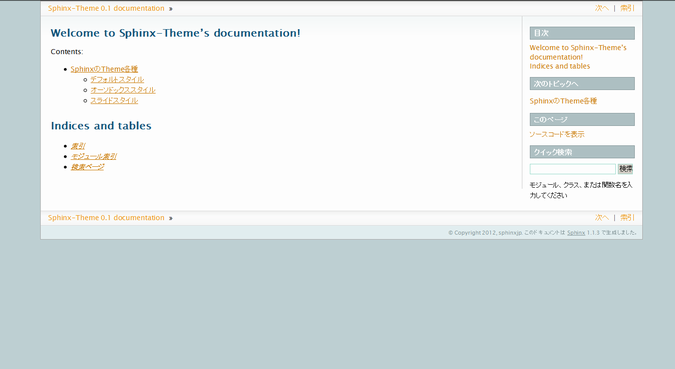Open sidebar next topic SphinxのTheme各種
Image resolution: width=675 pixels, height=369 pixels.
[563, 101]
